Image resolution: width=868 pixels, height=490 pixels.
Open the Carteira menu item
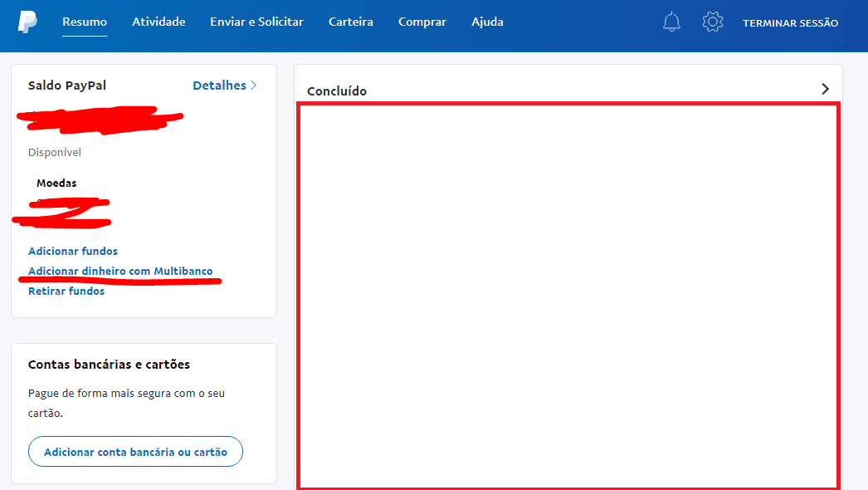350,22
